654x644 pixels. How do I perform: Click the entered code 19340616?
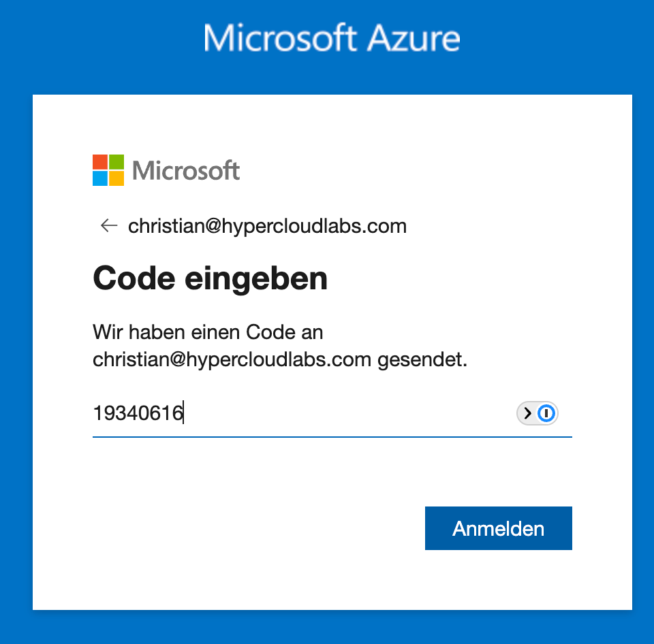(138, 413)
